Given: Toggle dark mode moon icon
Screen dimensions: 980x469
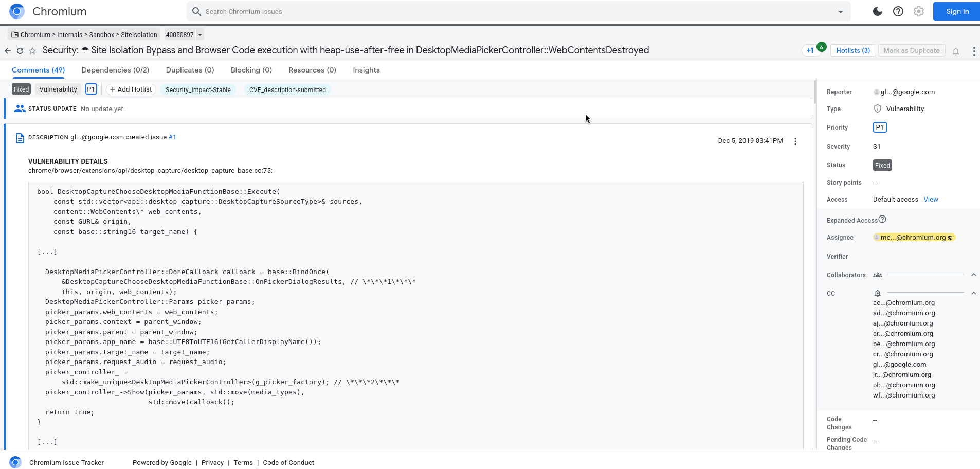Looking at the screenshot, I should [x=878, y=11].
